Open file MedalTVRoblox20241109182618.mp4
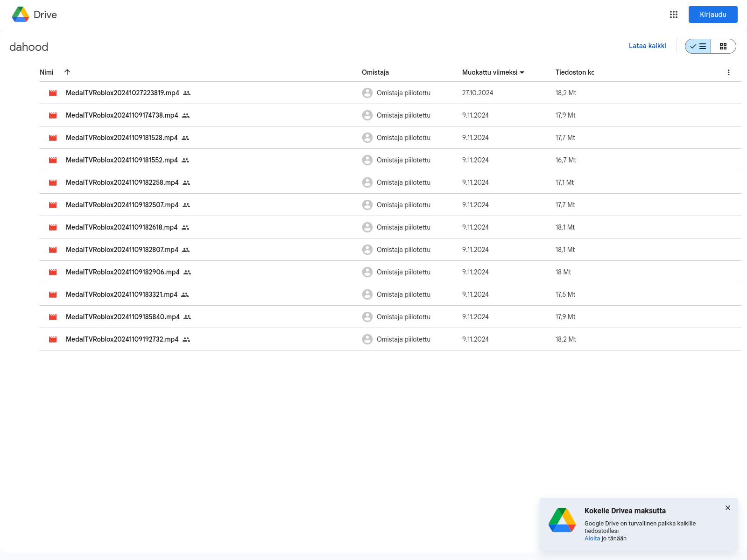The width and height of the screenshot is (747, 560). coord(122,227)
